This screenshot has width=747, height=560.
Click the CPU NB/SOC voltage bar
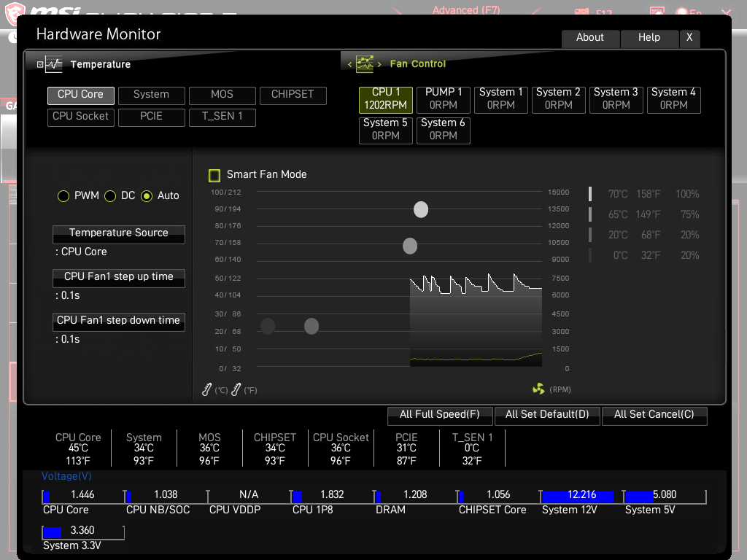tap(166, 496)
